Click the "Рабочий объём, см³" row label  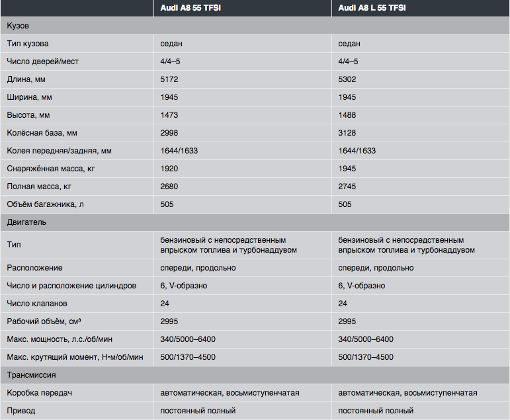45,321
